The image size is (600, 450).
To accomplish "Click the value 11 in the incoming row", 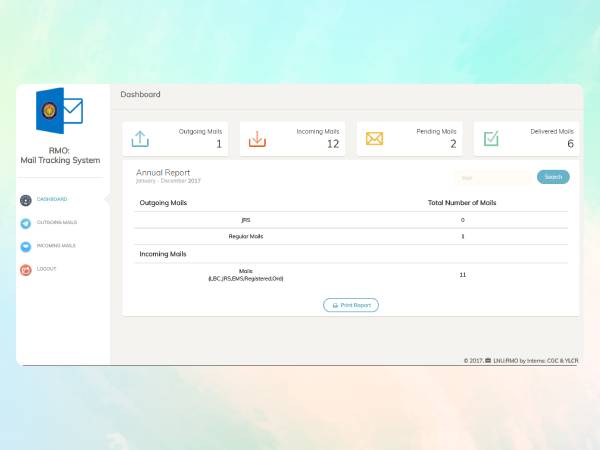I will tap(463, 275).
